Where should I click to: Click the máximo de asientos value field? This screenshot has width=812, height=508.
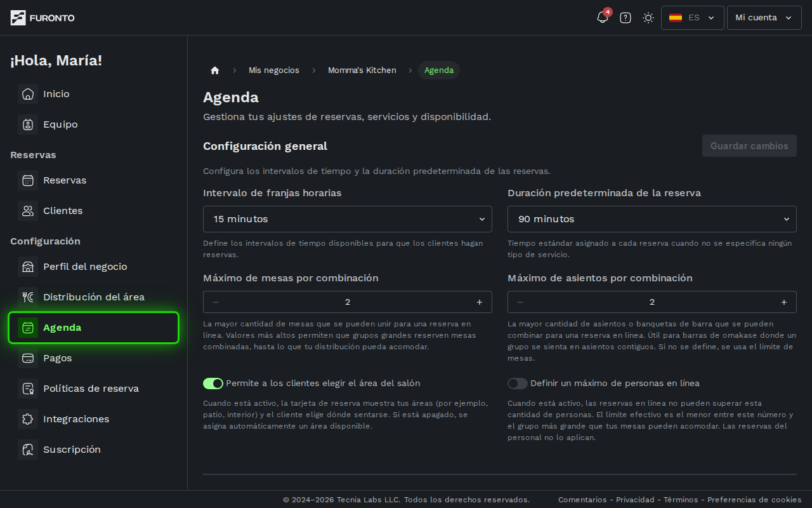652,302
